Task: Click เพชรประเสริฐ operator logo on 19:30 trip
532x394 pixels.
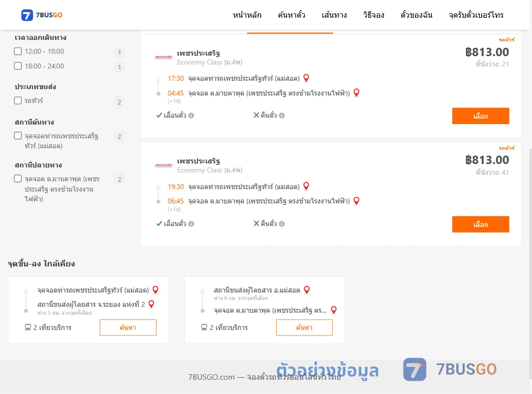Action: pyautogui.click(x=164, y=165)
